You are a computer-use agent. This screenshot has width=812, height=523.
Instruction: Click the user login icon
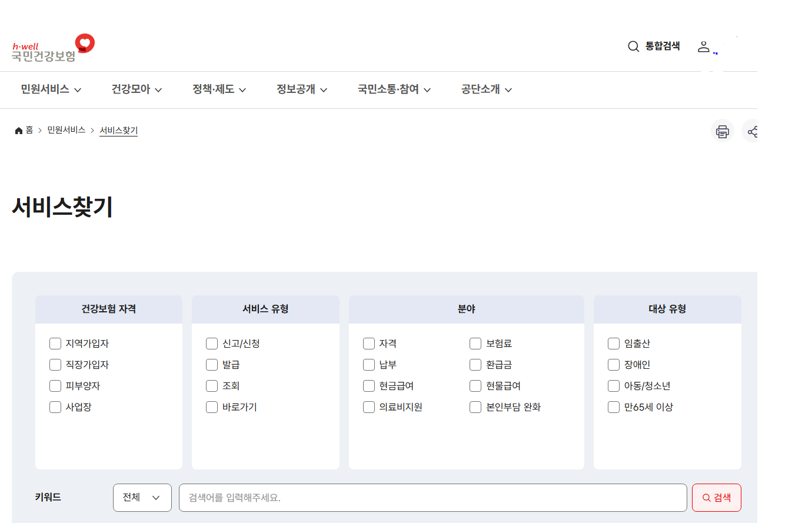pyautogui.click(x=704, y=46)
